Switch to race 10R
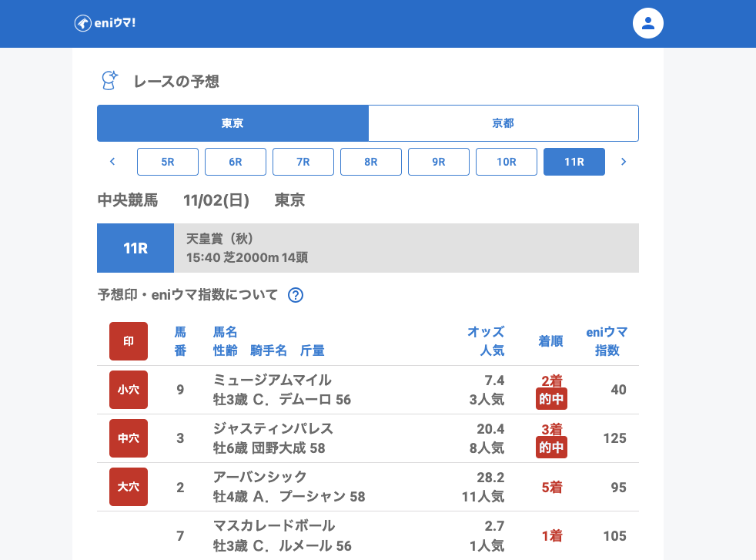The image size is (756, 560). pos(507,162)
